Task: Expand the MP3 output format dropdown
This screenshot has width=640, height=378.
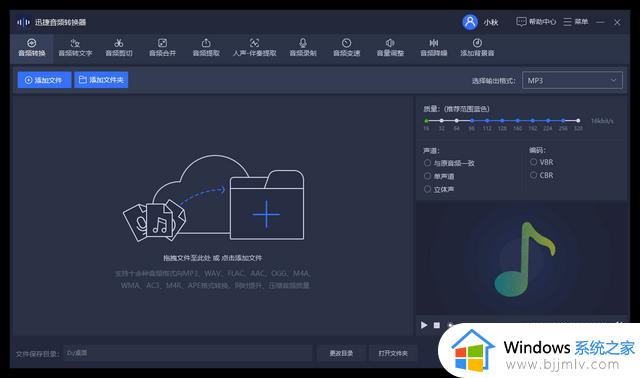Action: (x=572, y=80)
